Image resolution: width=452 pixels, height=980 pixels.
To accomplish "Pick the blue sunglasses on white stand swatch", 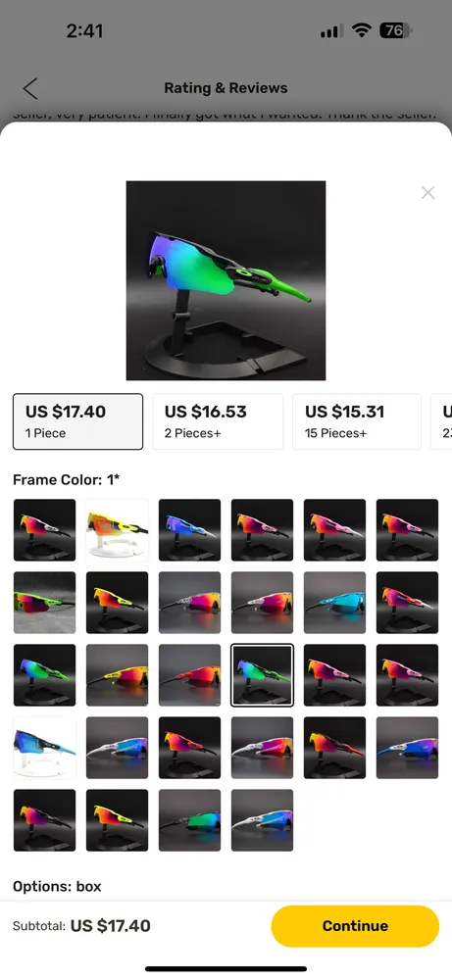I will coord(44,748).
